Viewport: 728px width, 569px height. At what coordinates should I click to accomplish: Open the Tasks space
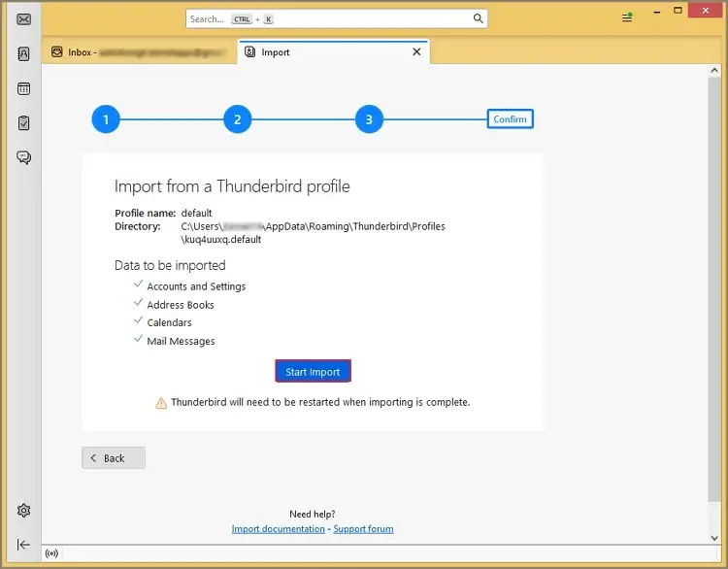click(23, 122)
